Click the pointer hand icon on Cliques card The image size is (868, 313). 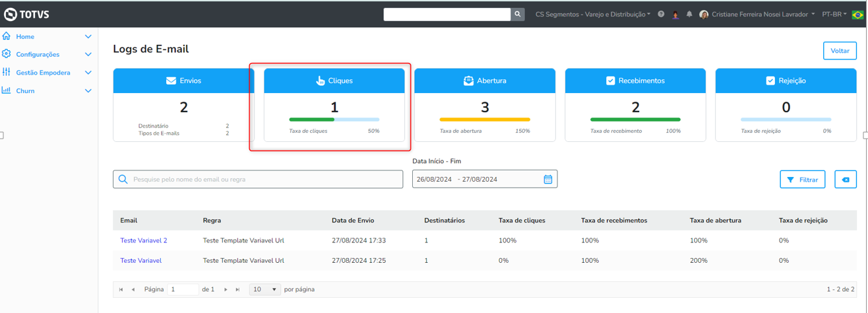coord(321,81)
